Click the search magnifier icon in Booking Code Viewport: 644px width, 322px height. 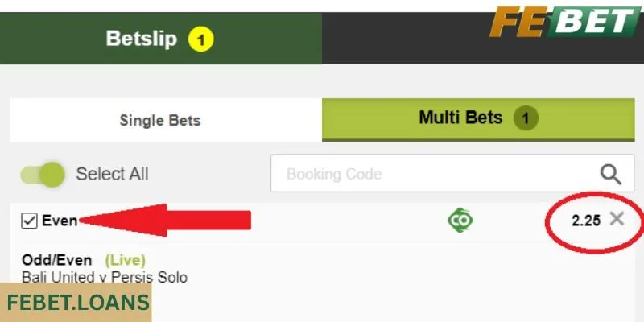click(x=611, y=175)
